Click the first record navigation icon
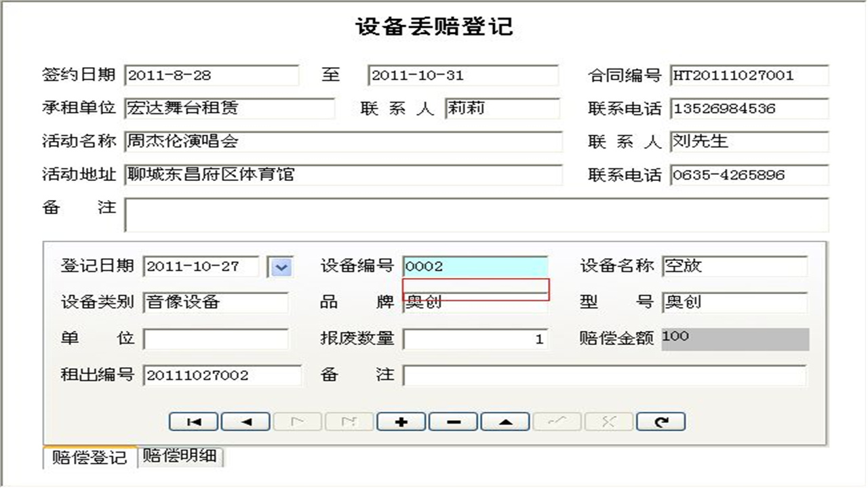Image resolution: width=868 pixels, height=488 pixels. [x=194, y=421]
